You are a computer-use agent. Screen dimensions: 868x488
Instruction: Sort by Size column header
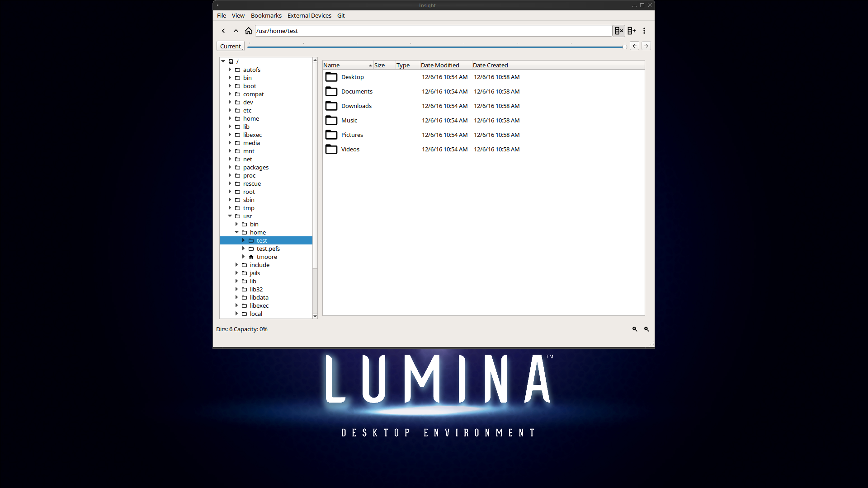click(x=384, y=65)
